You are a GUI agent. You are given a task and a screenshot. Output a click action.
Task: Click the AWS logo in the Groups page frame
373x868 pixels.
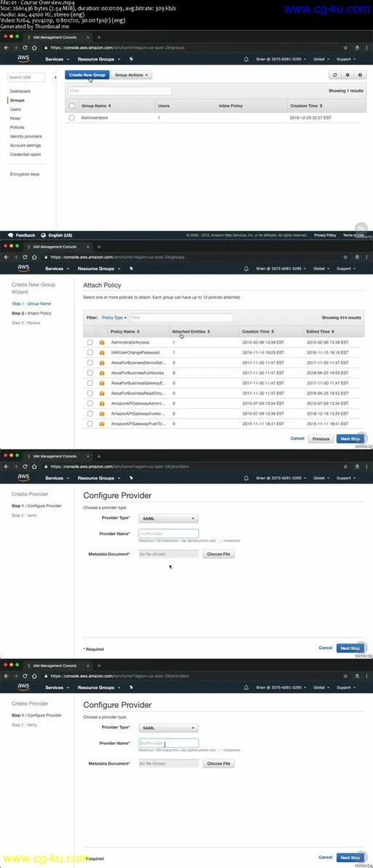(23, 58)
